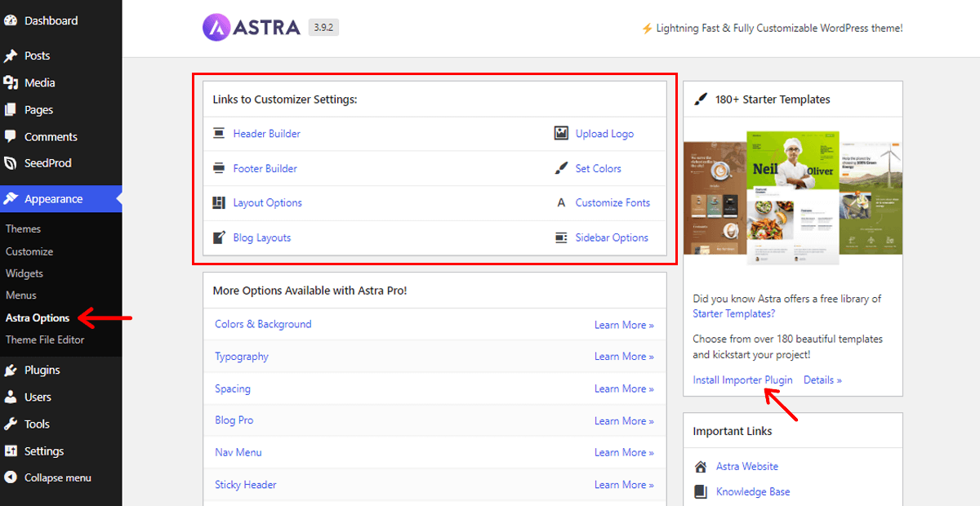The height and width of the screenshot is (506, 980).
Task: Open the Starter Templates? text link
Action: coord(734,313)
